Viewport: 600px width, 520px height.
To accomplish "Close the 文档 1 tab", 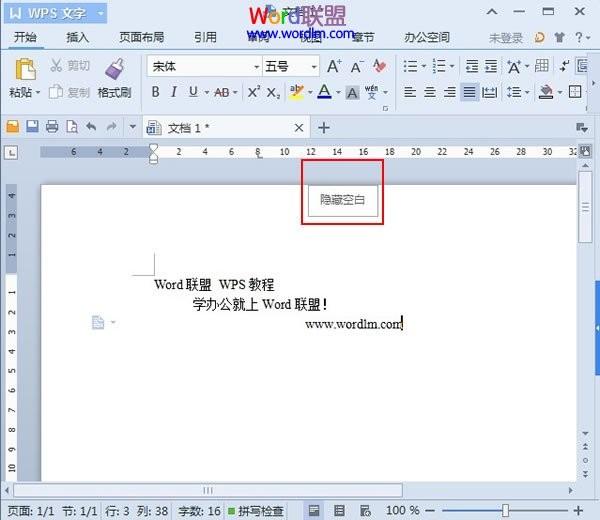I will click(299, 128).
